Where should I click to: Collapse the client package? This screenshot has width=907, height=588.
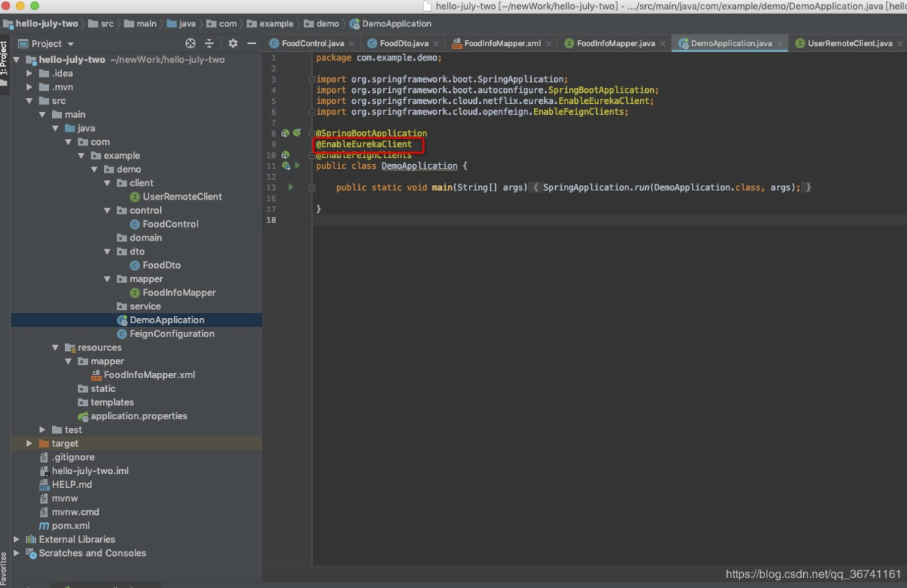tap(108, 183)
